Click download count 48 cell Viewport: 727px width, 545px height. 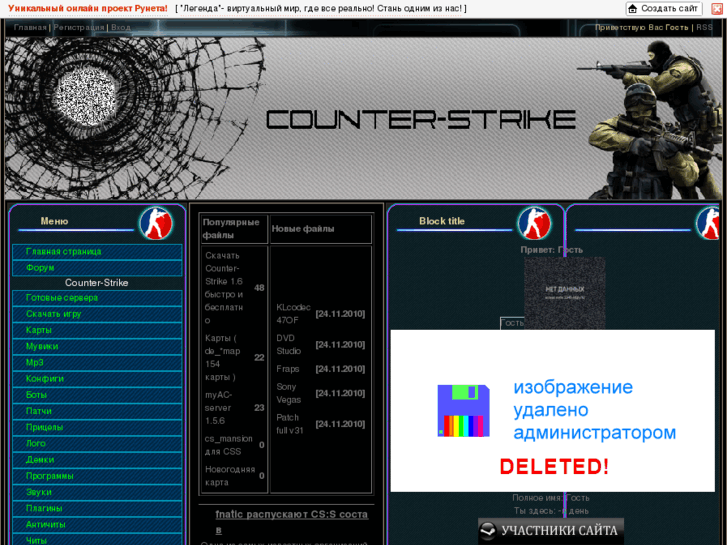coord(259,288)
